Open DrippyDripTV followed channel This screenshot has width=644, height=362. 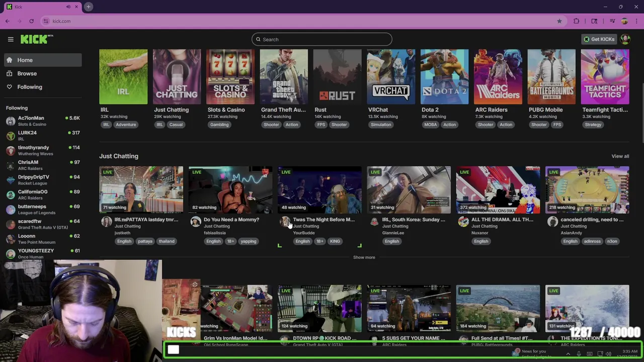coord(43,180)
